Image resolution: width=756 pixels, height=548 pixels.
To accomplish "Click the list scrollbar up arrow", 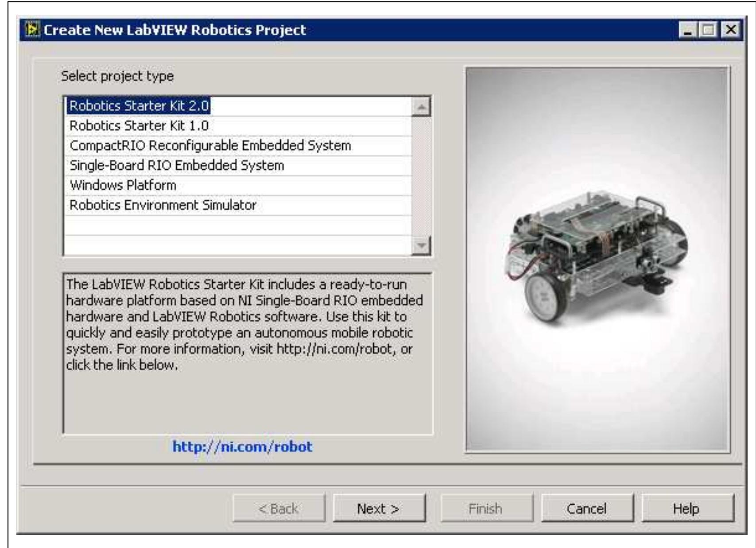I will tap(421, 107).
